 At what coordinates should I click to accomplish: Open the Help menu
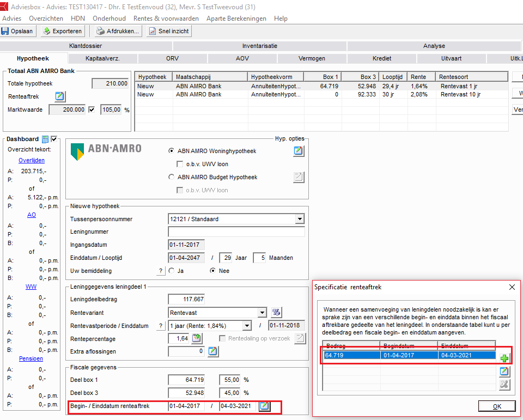(x=281, y=19)
